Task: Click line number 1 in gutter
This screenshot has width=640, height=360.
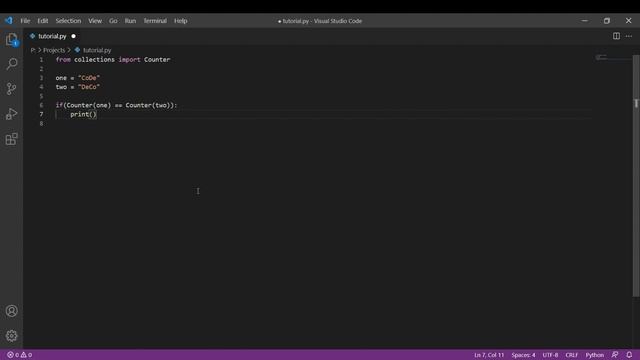Action: (x=41, y=60)
